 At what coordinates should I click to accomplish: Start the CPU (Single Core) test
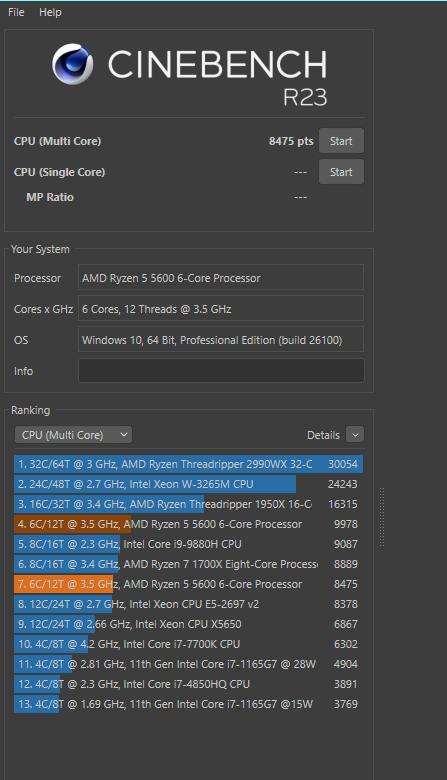pos(341,172)
